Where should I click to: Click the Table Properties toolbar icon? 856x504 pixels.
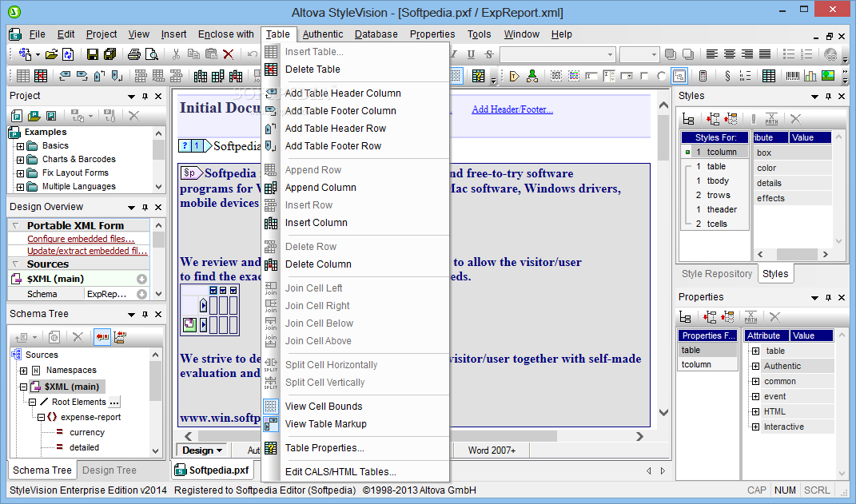pyautogui.click(x=478, y=76)
